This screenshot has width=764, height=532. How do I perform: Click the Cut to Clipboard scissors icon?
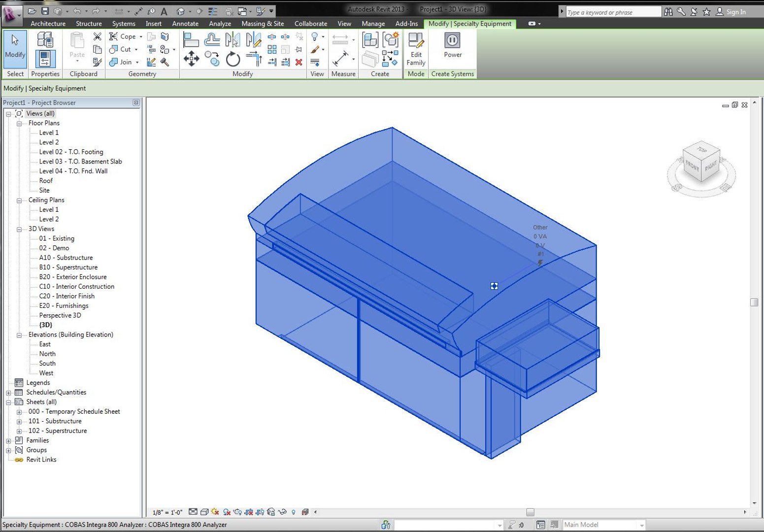point(98,36)
